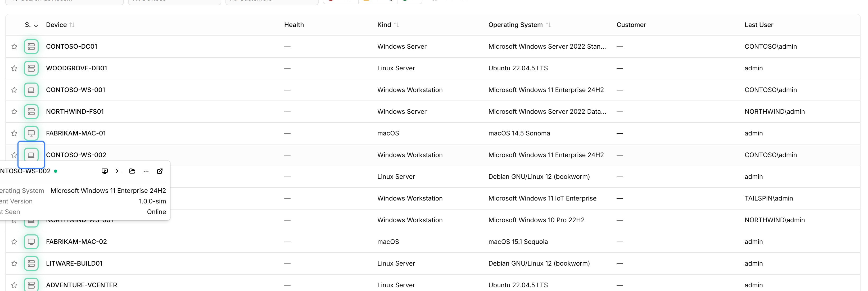This screenshot has width=868, height=291.
Task: Star the CONTOSO-WS-001 device
Action: click(x=14, y=90)
